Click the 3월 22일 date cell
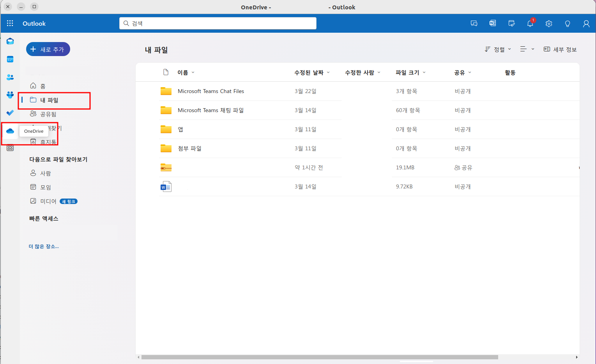The width and height of the screenshot is (596, 364). click(306, 91)
